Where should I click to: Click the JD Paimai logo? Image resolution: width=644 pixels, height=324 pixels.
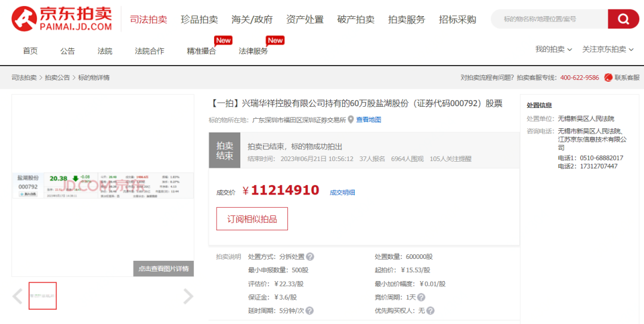[x=62, y=19]
